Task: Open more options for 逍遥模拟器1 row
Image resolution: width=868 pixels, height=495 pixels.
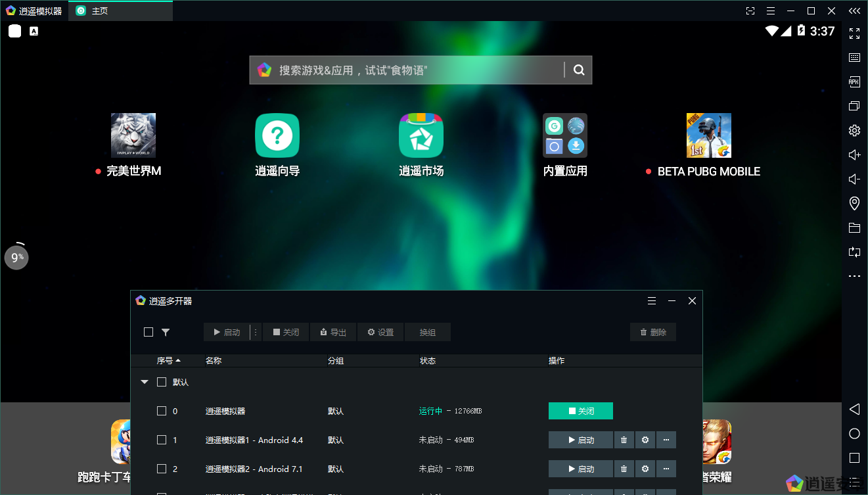Action: tap(666, 440)
